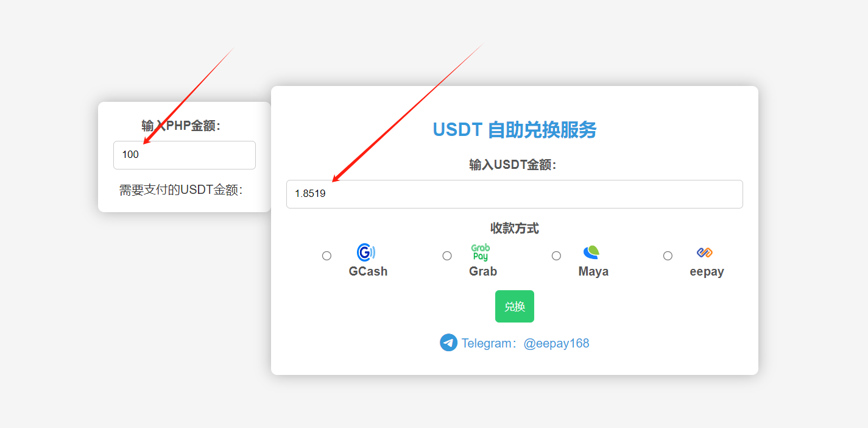Click the 输入USDT金额 label
This screenshot has height=428, width=868.
coord(513,165)
